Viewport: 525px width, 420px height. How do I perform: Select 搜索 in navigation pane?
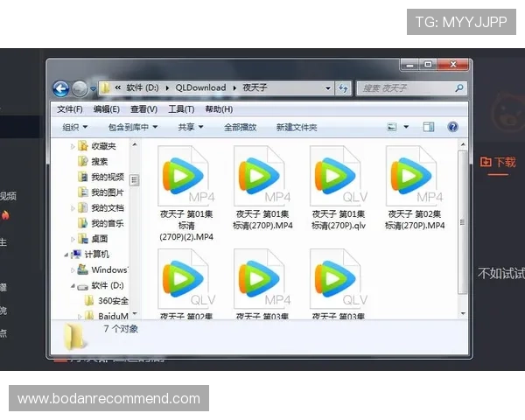click(100, 162)
